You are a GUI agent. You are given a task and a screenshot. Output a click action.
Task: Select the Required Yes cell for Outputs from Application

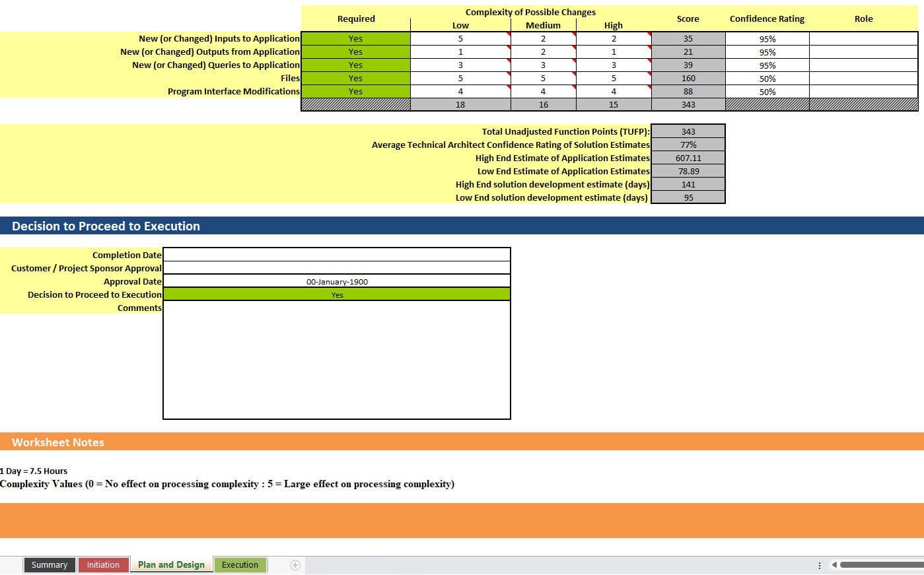pyautogui.click(x=356, y=52)
